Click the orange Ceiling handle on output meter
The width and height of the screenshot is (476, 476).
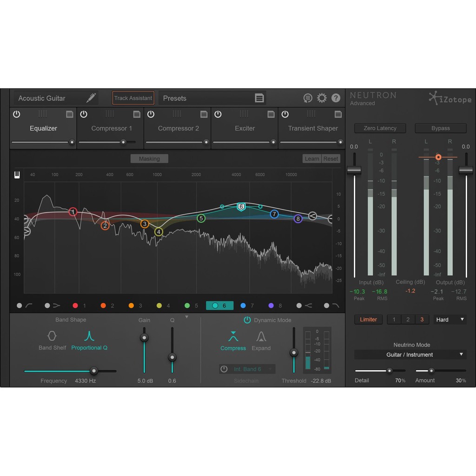tap(438, 157)
